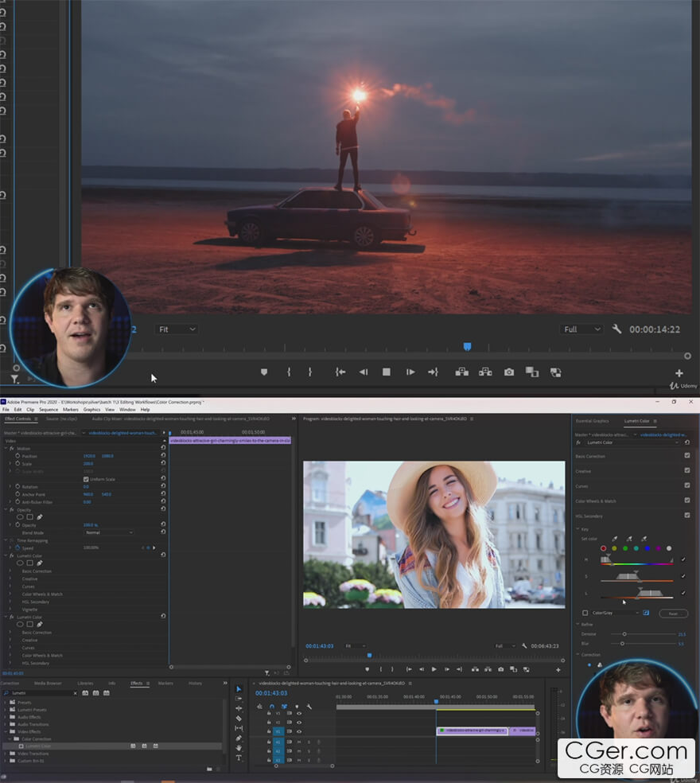700x783 pixels.
Task: Select the add-color eyedropper (plus)
Action: (x=629, y=538)
